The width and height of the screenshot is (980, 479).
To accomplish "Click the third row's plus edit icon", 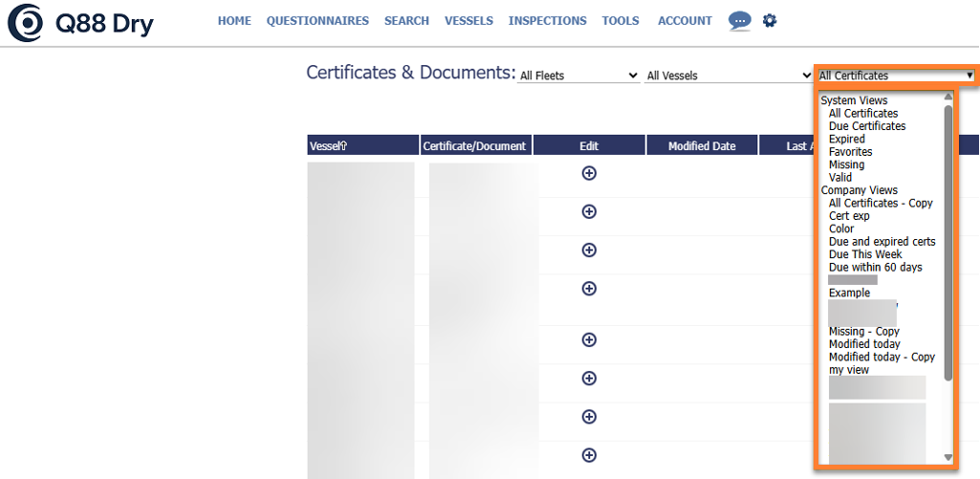I will point(589,250).
